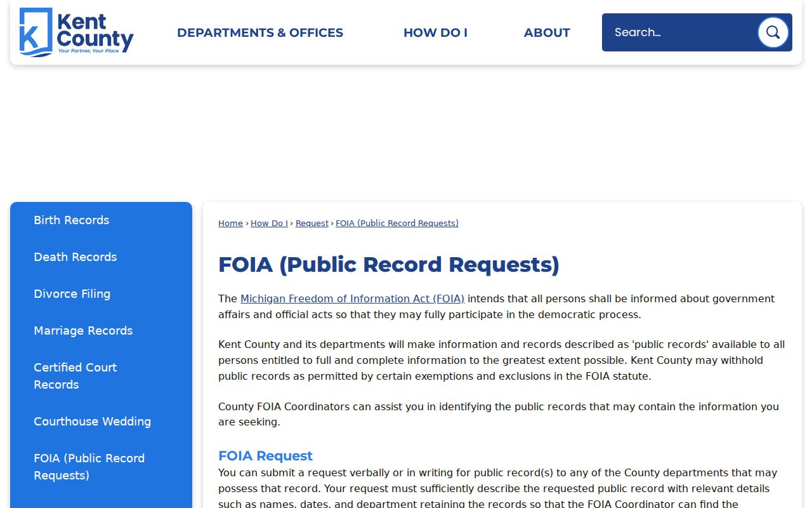This screenshot has height=508, width=812.
Task: Go to the Request breadcrumb
Action: pos(312,223)
